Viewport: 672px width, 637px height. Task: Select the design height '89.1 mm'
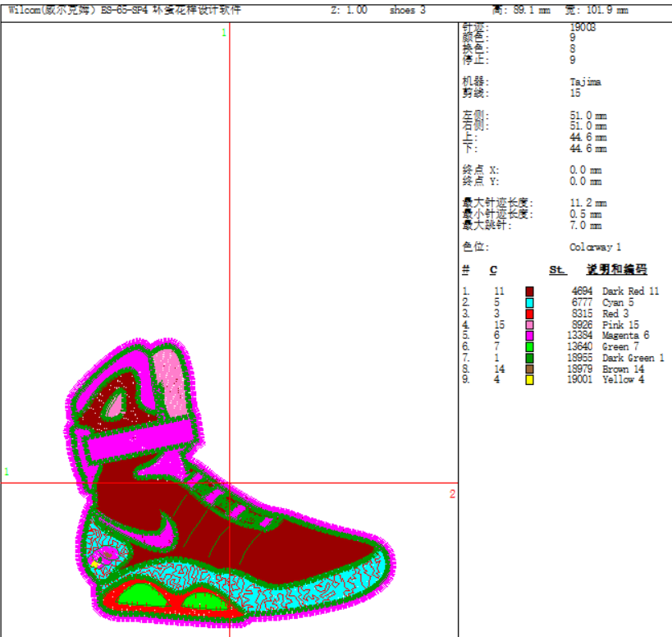532,10
